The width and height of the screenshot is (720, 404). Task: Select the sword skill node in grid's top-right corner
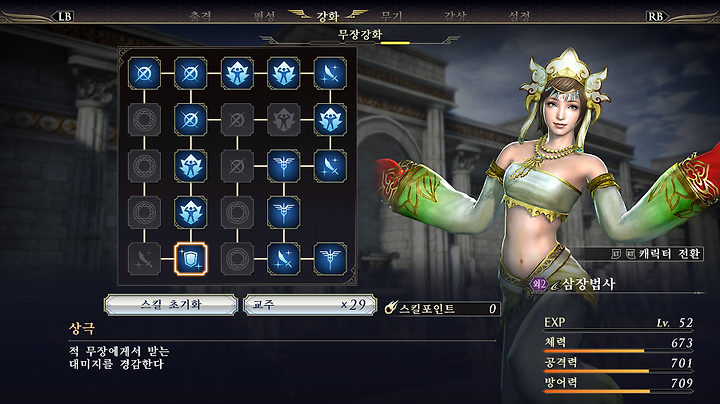(330, 73)
